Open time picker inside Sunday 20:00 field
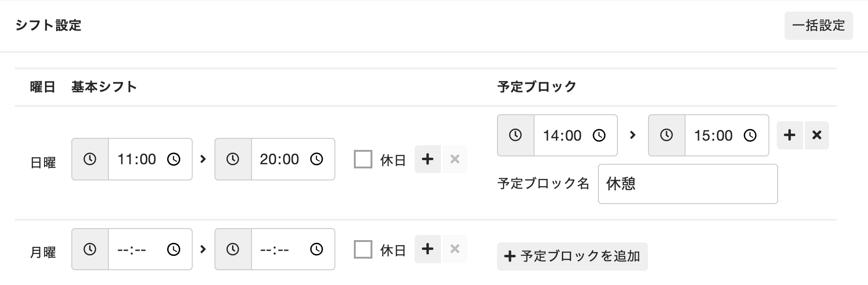868x285 pixels. point(316,159)
